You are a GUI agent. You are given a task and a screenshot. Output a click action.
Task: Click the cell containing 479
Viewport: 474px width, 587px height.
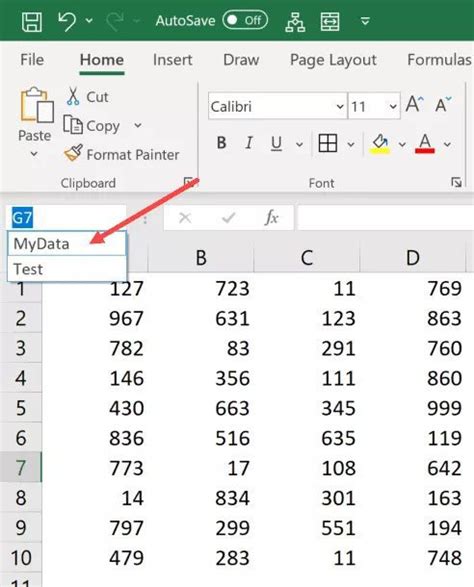pyautogui.click(x=95, y=558)
